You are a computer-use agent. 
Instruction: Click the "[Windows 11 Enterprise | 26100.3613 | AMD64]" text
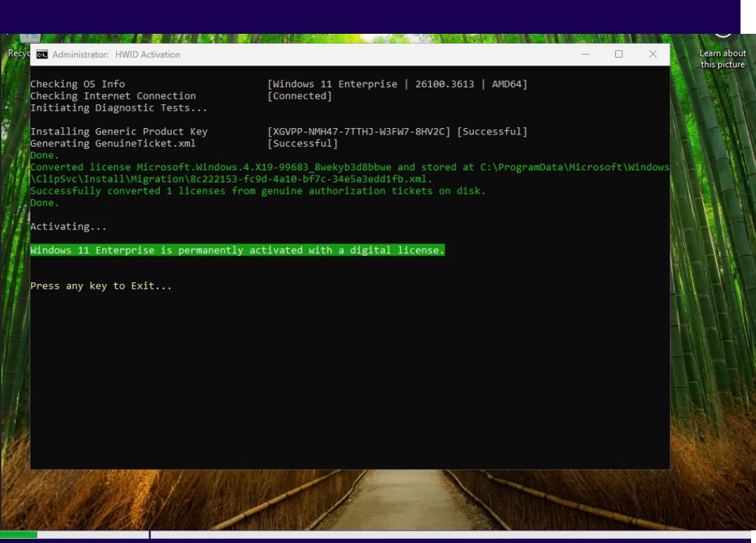(397, 84)
